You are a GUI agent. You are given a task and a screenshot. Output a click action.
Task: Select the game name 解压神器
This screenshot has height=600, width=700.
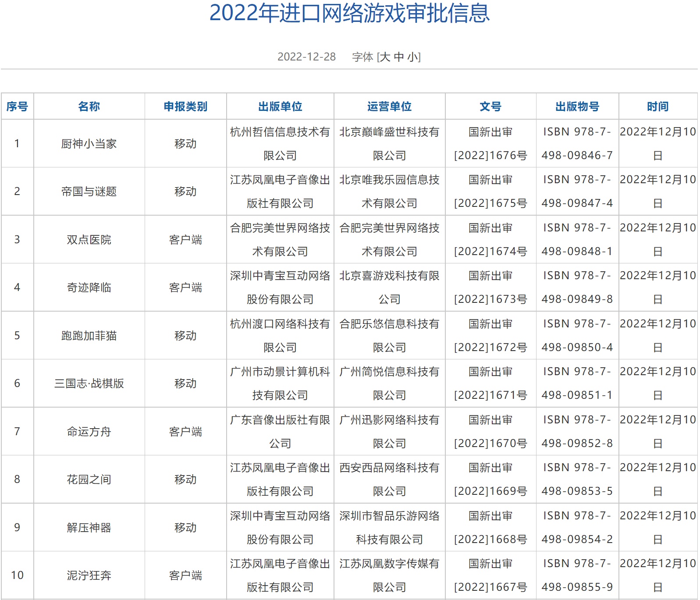point(89,528)
